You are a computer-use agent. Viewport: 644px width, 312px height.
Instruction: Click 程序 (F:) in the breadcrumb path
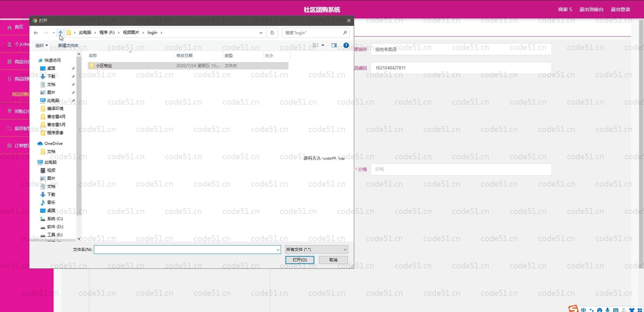[x=107, y=32]
